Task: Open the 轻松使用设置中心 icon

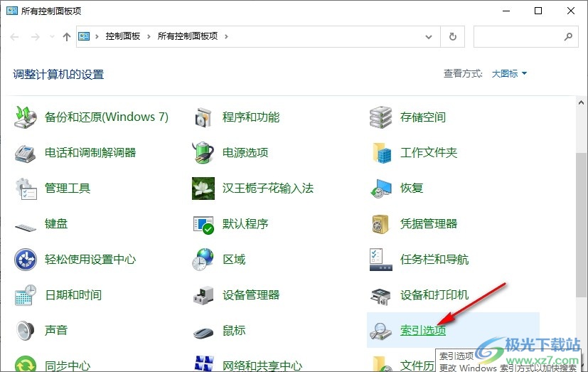Action: pyautogui.click(x=26, y=260)
